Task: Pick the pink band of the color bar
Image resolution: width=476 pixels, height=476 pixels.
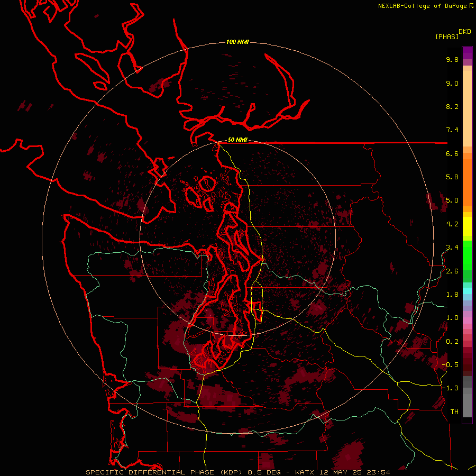Action: click(x=467, y=321)
